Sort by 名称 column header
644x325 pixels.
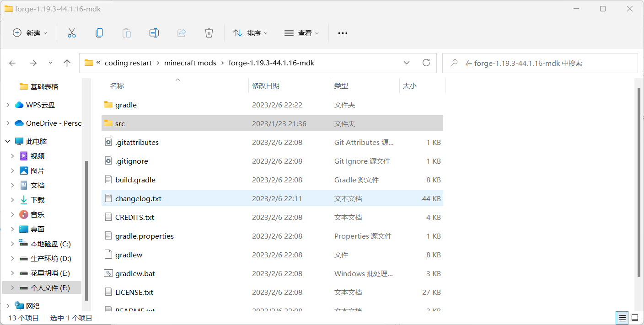tap(117, 85)
